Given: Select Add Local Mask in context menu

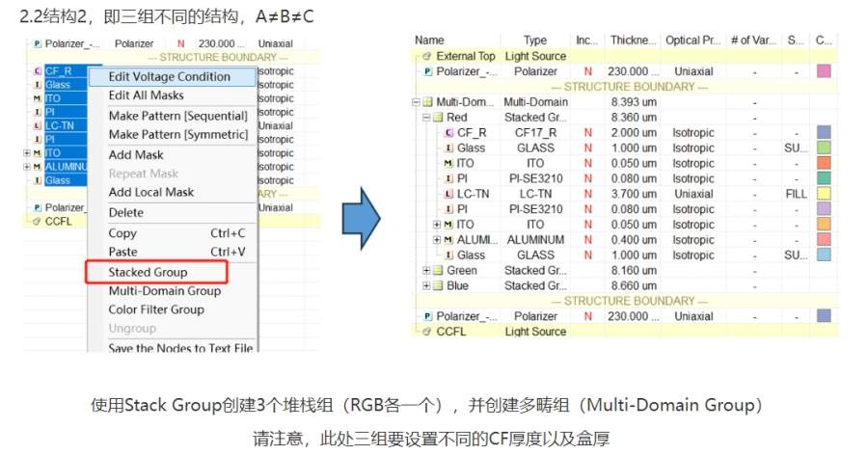Looking at the screenshot, I should pyautogui.click(x=151, y=192).
